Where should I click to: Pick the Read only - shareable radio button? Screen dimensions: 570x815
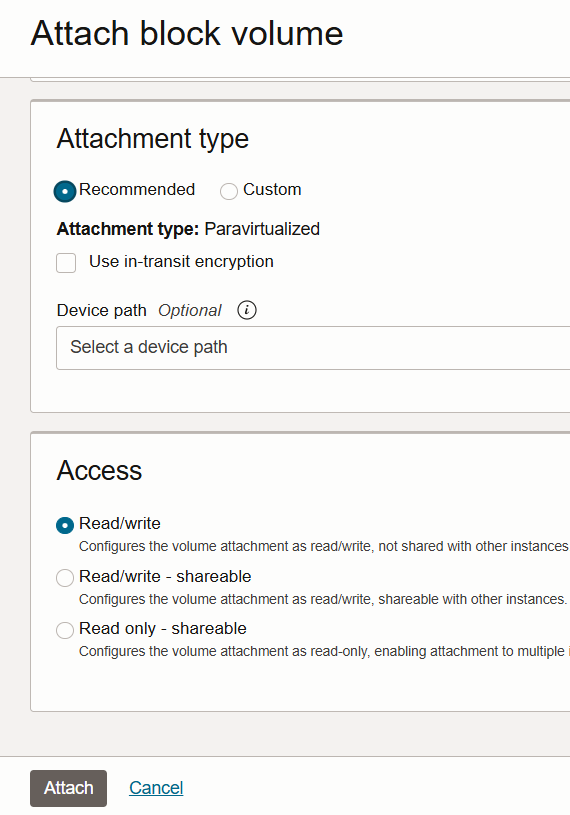coord(65,630)
